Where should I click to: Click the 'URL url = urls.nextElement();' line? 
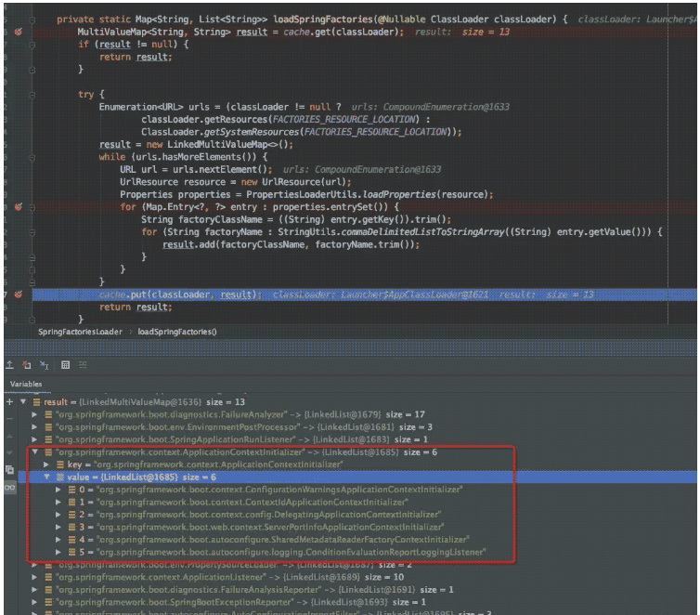coord(196,170)
